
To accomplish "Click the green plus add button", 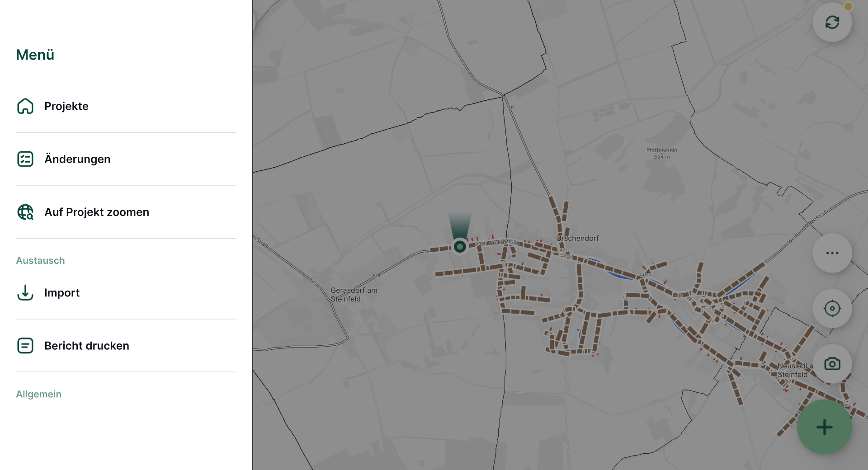I will tap(825, 427).
